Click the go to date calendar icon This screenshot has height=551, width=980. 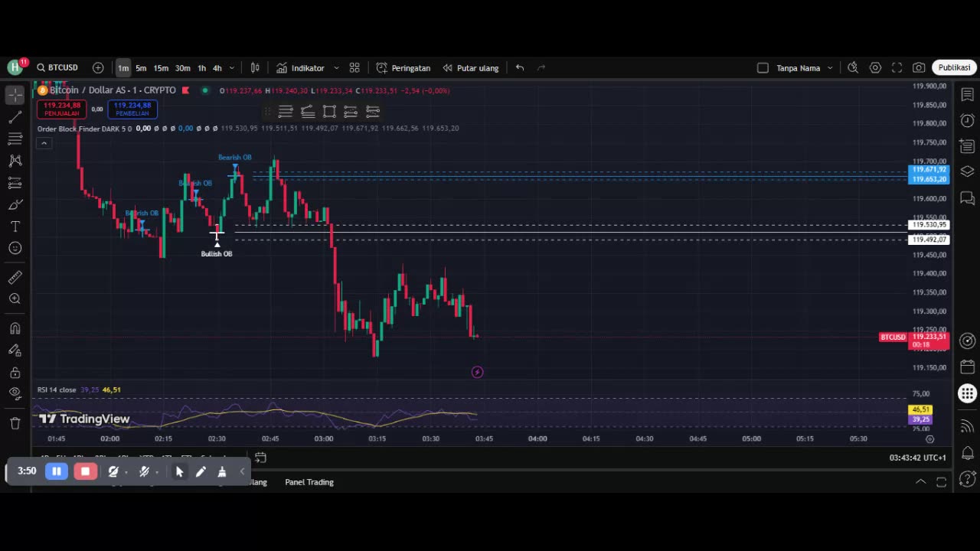click(260, 458)
